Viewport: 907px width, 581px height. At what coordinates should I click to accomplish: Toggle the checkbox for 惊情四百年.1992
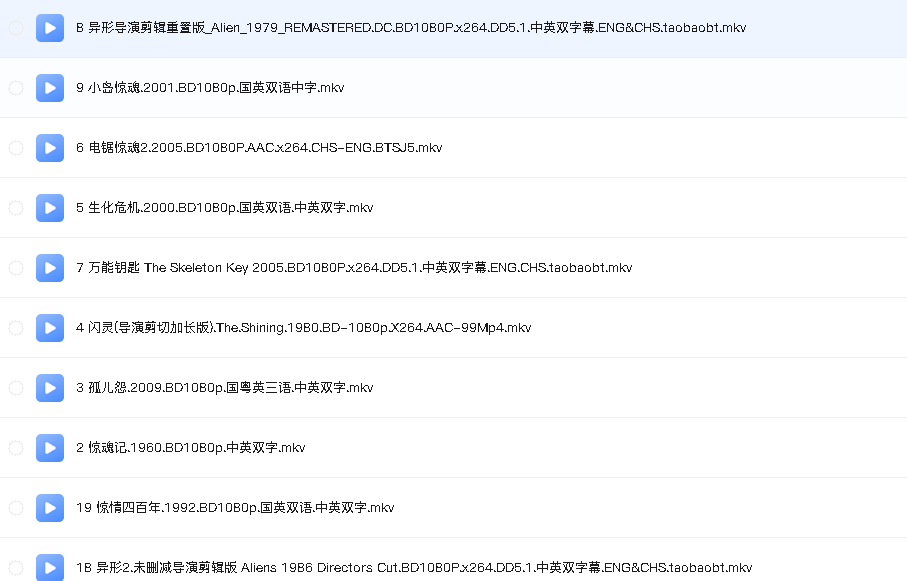(x=16, y=508)
